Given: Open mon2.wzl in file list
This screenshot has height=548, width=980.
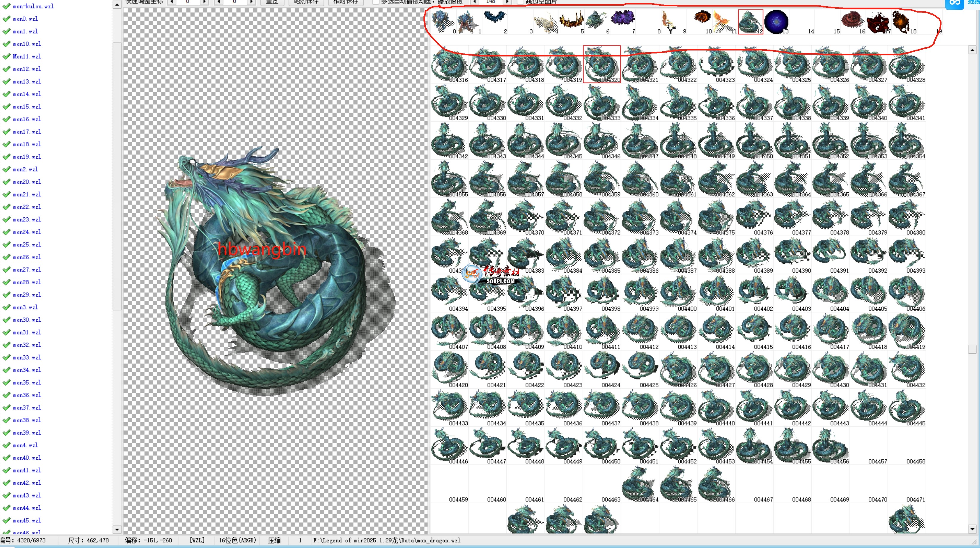Looking at the screenshot, I should click(25, 169).
